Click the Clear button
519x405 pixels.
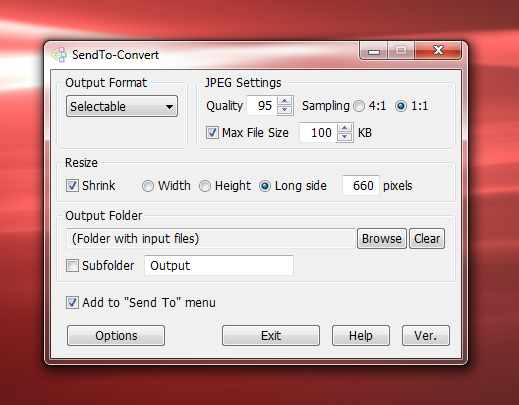pos(427,239)
